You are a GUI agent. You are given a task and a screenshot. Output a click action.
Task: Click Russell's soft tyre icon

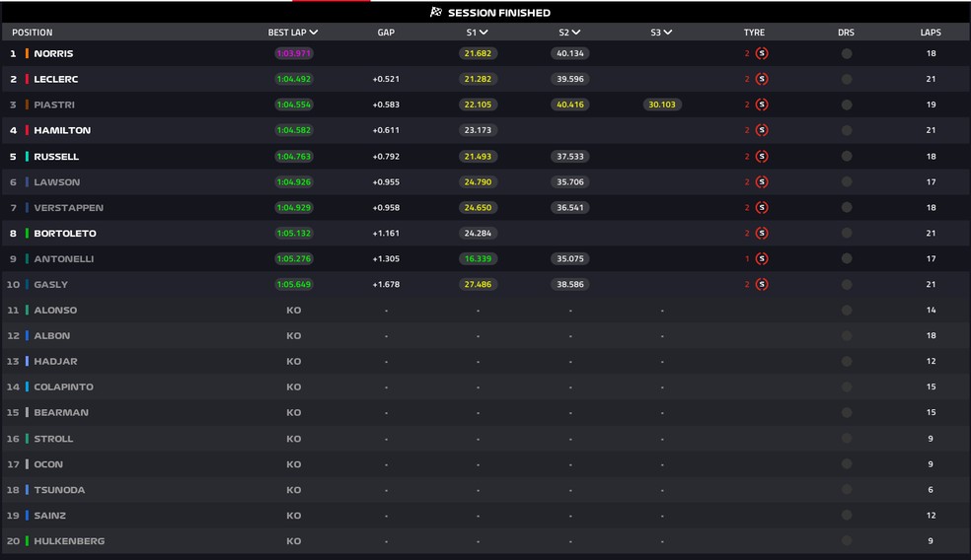point(762,157)
